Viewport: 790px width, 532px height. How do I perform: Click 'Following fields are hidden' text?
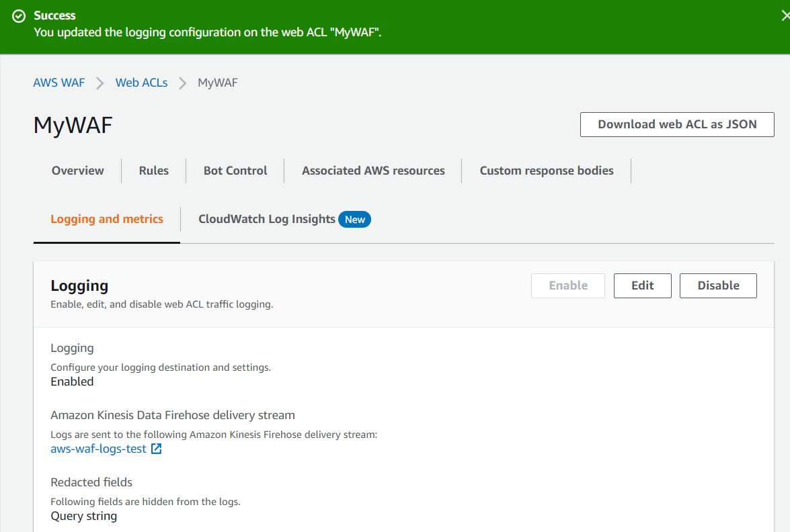point(146,502)
